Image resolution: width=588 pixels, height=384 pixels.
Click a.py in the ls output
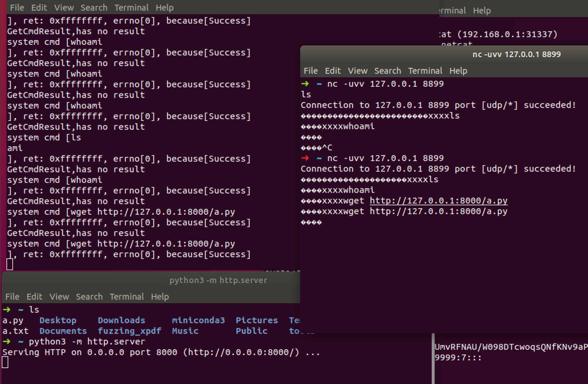coord(13,321)
